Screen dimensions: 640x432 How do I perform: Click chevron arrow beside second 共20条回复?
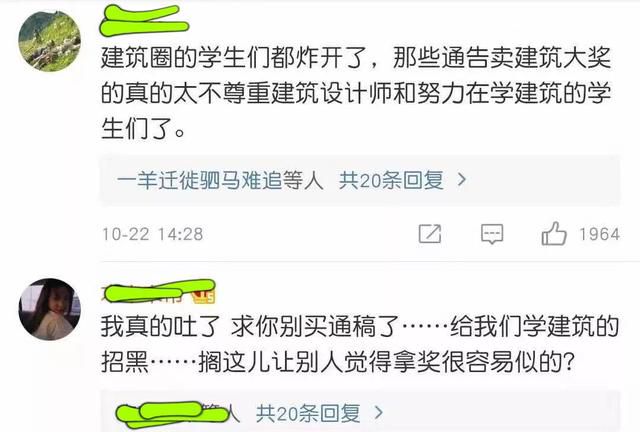[x=379, y=413]
